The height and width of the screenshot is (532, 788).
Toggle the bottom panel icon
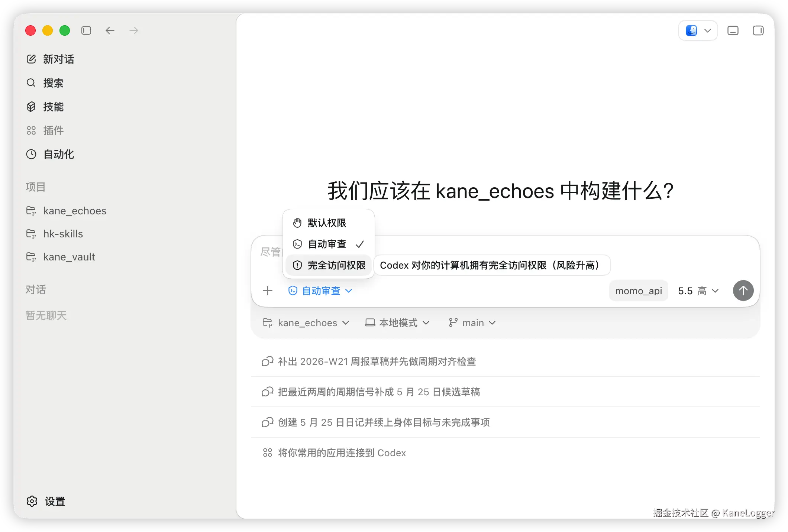pos(733,30)
